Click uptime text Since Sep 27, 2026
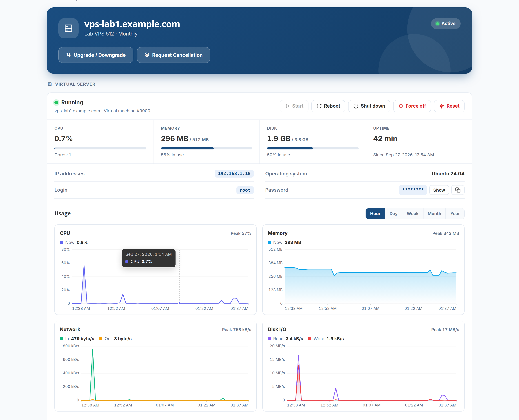 tap(403, 155)
